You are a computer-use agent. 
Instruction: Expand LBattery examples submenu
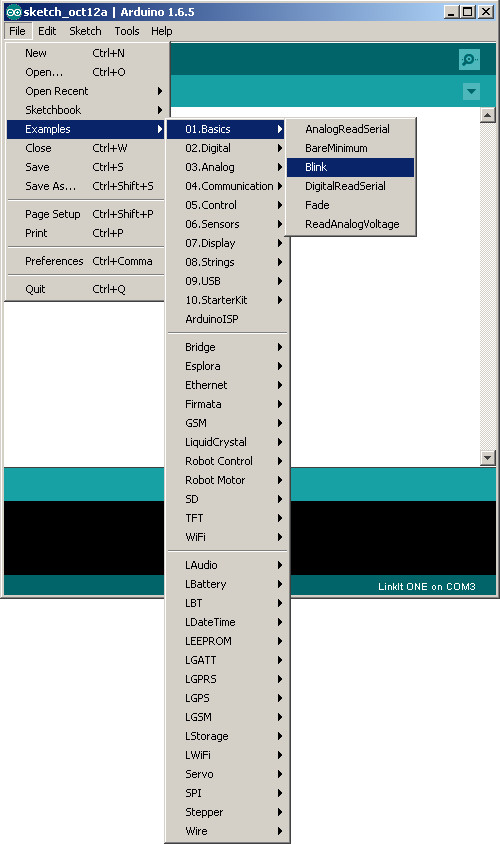point(227,584)
